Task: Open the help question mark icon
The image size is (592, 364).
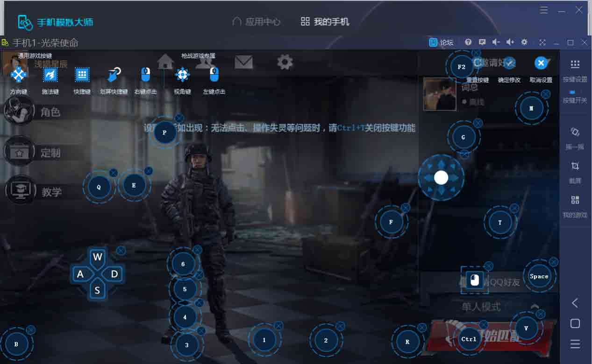Action: click(468, 42)
